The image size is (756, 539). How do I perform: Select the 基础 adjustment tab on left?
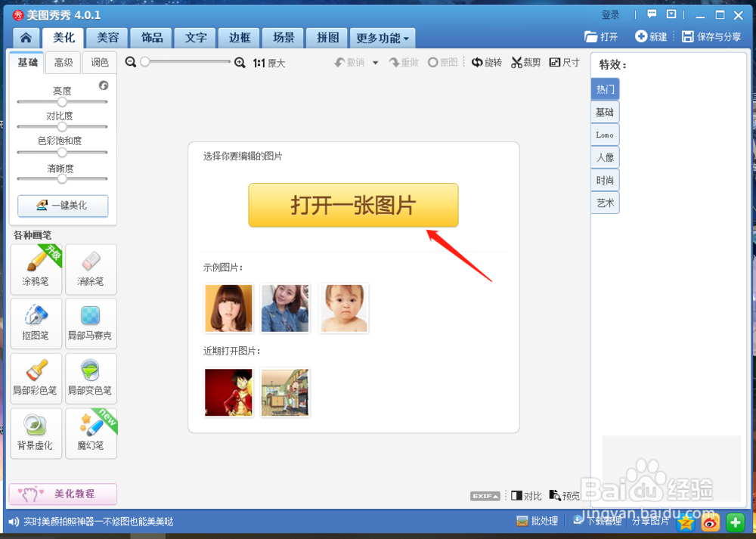click(x=27, y=62)
